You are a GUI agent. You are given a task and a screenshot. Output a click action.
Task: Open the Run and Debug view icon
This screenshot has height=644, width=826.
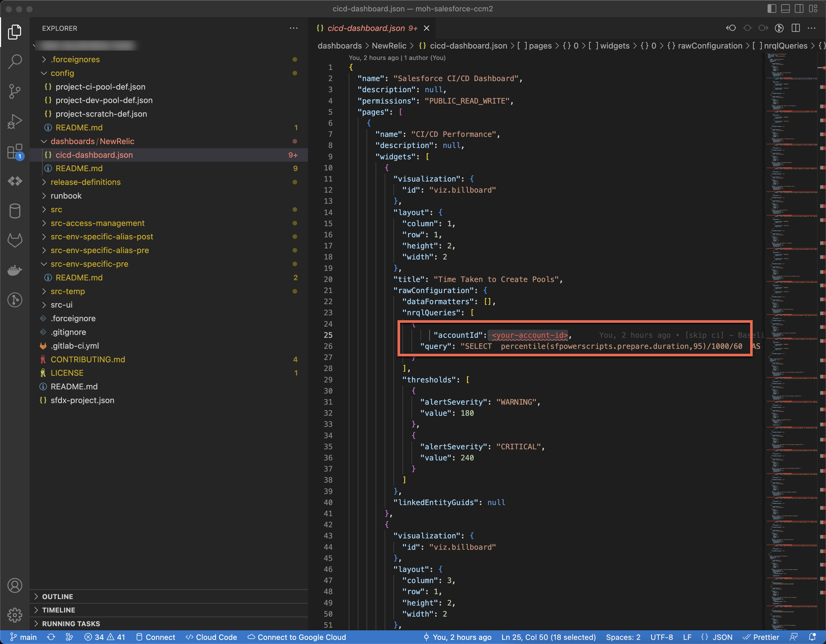tap(15, 121)
